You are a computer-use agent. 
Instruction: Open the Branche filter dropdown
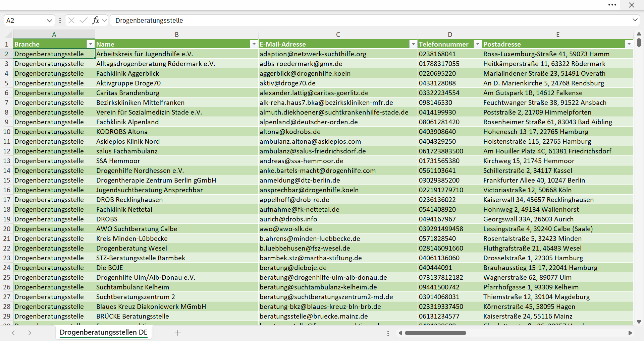click(91, 44)
